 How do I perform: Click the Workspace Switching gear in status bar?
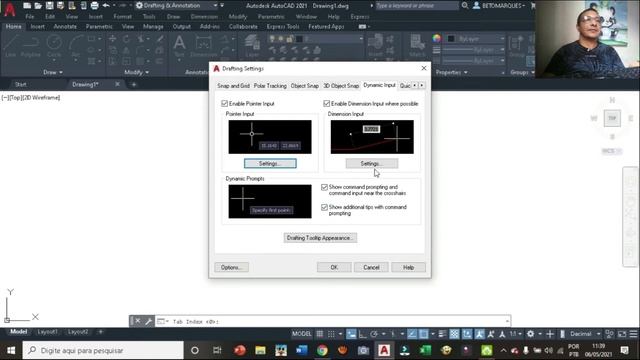click(x=530, y=334)
